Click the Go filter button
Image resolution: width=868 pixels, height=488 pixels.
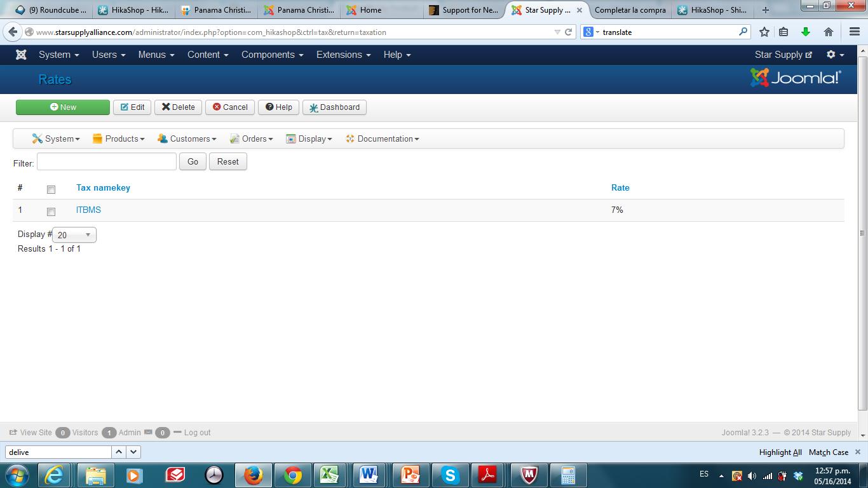(193, 161)
